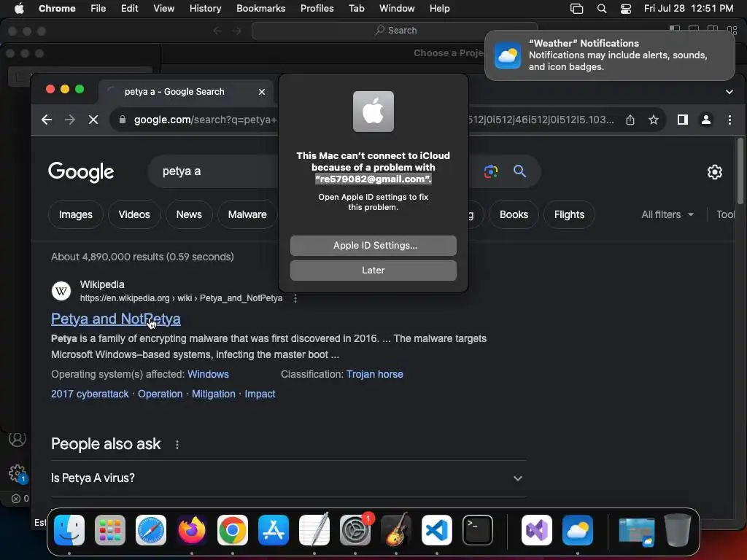Open the Edit menu

130,8
